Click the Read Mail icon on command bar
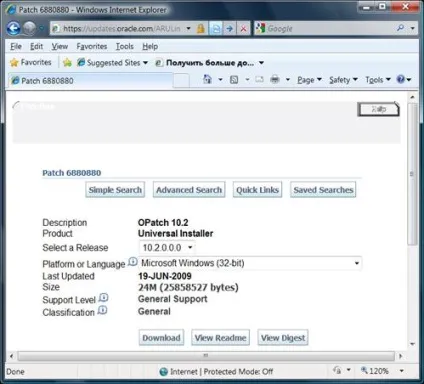The image size is (424, 384). [259, 79]
